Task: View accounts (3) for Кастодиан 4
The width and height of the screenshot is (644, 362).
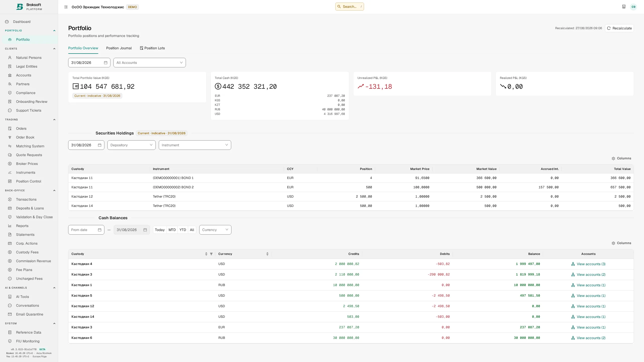Action: [588, 264]
